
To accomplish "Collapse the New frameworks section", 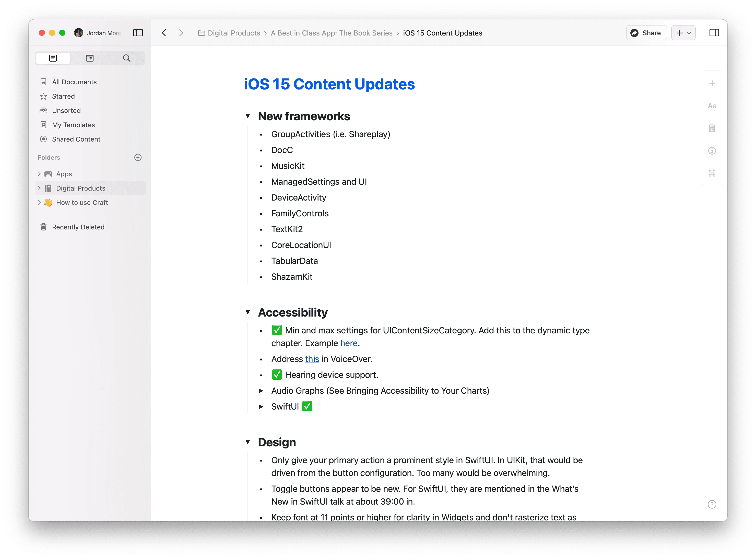I will (247, 116).
